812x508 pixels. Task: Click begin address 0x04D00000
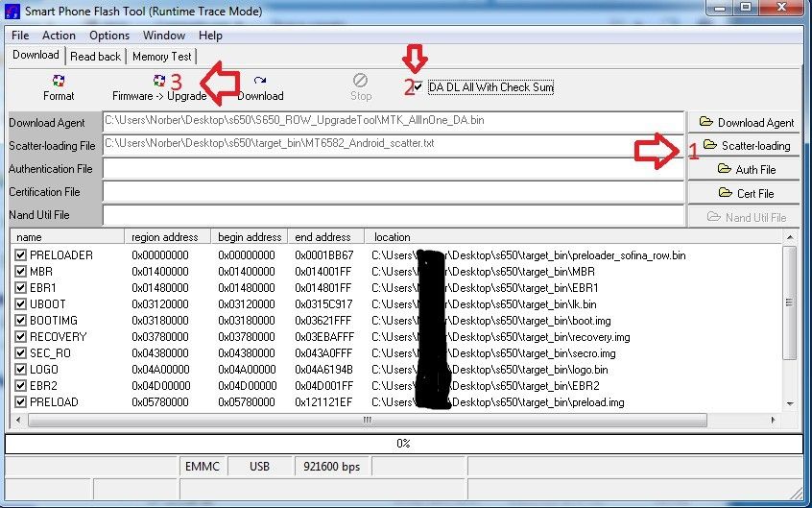pos(248,386)
